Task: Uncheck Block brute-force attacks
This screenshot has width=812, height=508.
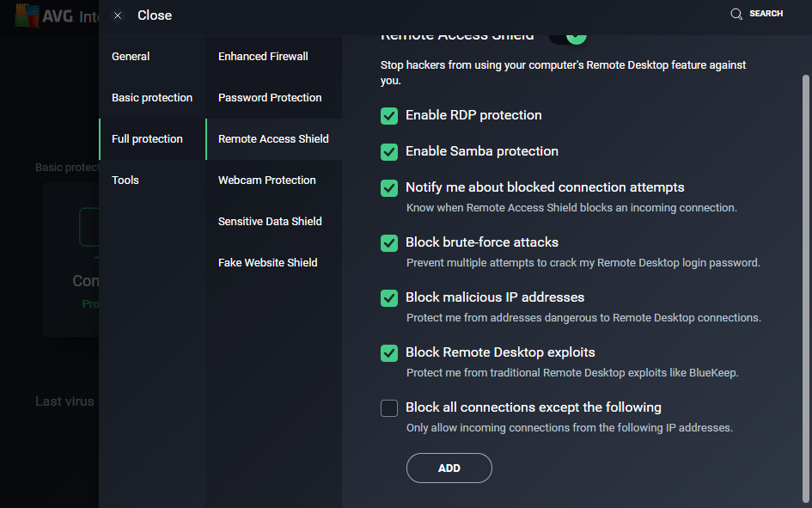Action: [x=389, y=242]
